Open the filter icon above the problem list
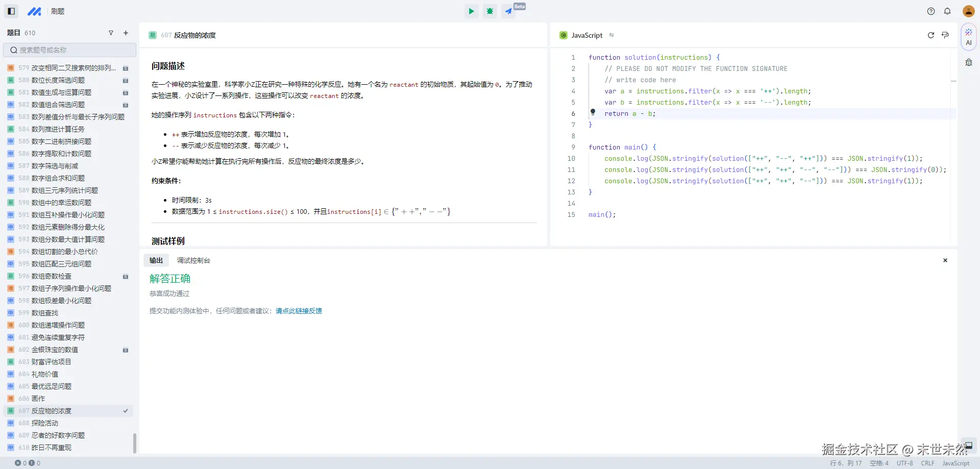This screenshot has height=469, width=980. click(x=111, y=33)
